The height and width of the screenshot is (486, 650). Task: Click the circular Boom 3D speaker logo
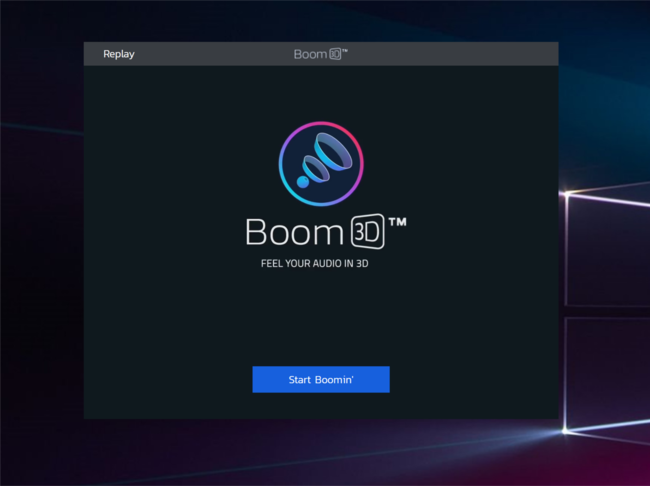coord(321,164)
